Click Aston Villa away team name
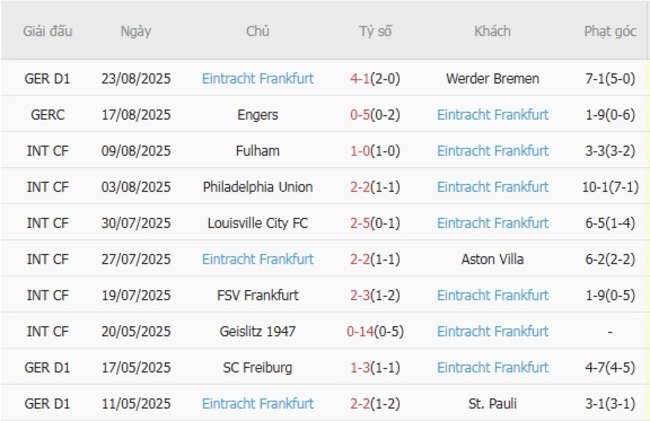This screenshot has height=421, width=650. pos(492,259)
